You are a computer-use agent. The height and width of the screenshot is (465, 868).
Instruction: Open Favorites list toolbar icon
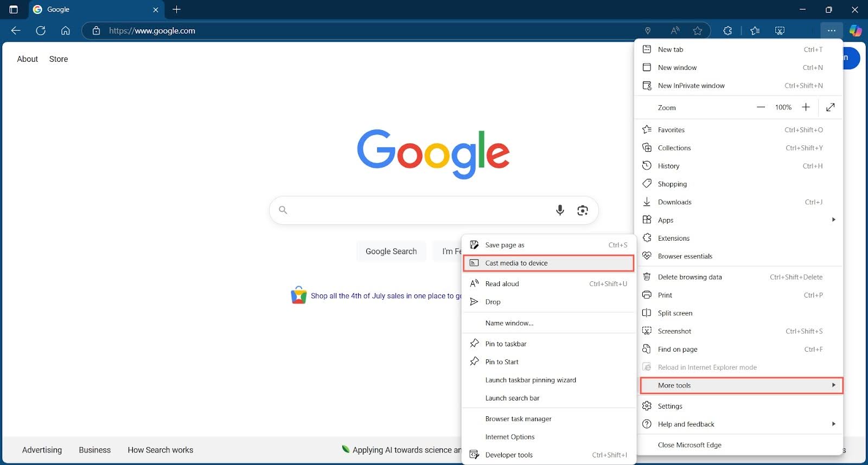pyautogui.click(x=755, y=31)
